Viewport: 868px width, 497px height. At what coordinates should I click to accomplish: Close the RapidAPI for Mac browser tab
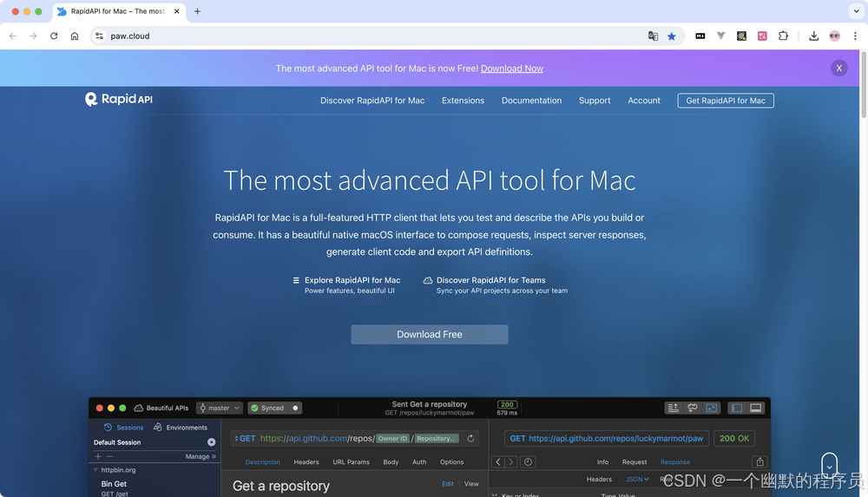click(176, 11)
